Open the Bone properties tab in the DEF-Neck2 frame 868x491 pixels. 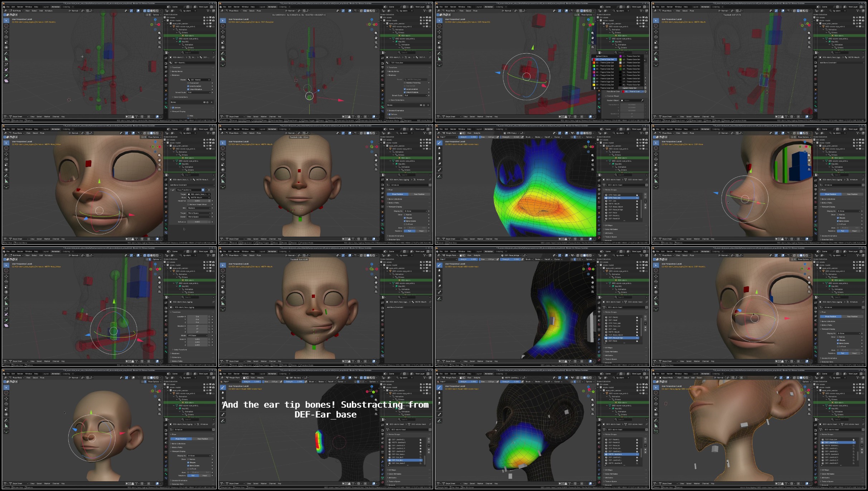[x=166, y=107]
